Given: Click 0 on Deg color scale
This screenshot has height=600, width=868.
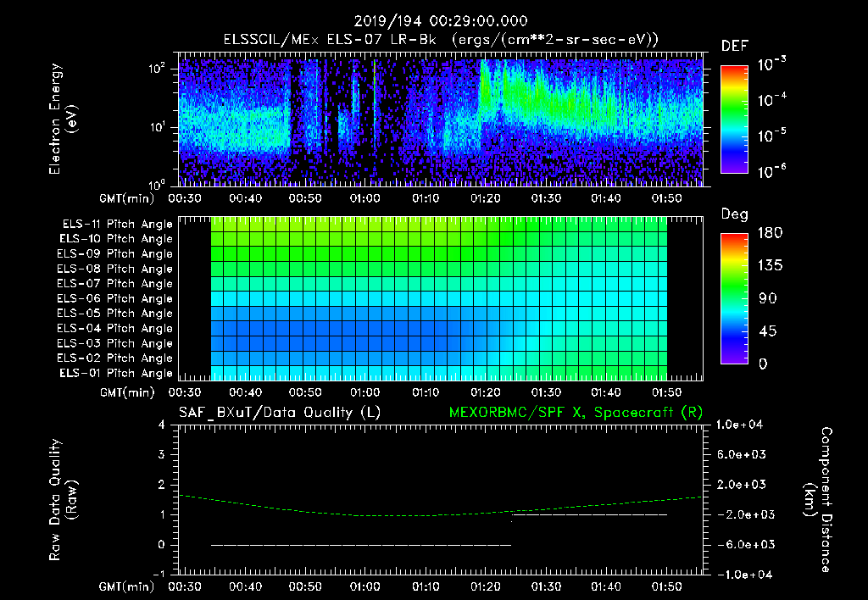Looking at the screenshot, I should 763,364.
